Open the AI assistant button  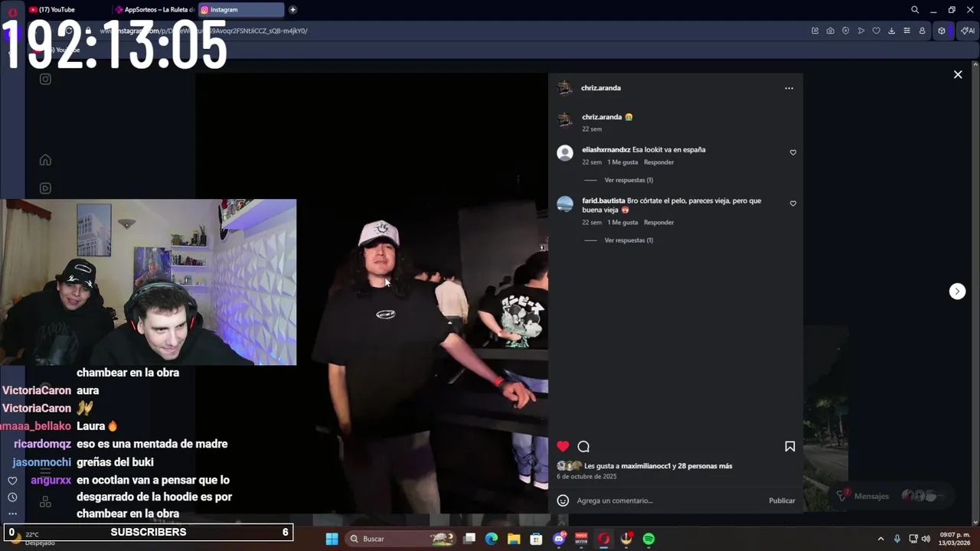[968, 31]
